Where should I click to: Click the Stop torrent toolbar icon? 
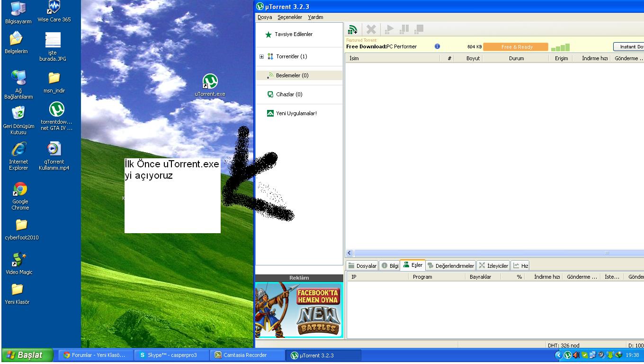coord(418,30)
